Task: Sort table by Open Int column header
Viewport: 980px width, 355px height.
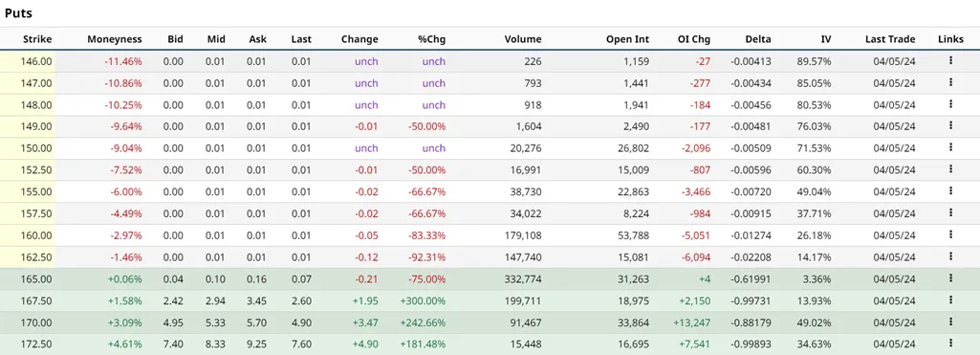Action: coord(627,38)
